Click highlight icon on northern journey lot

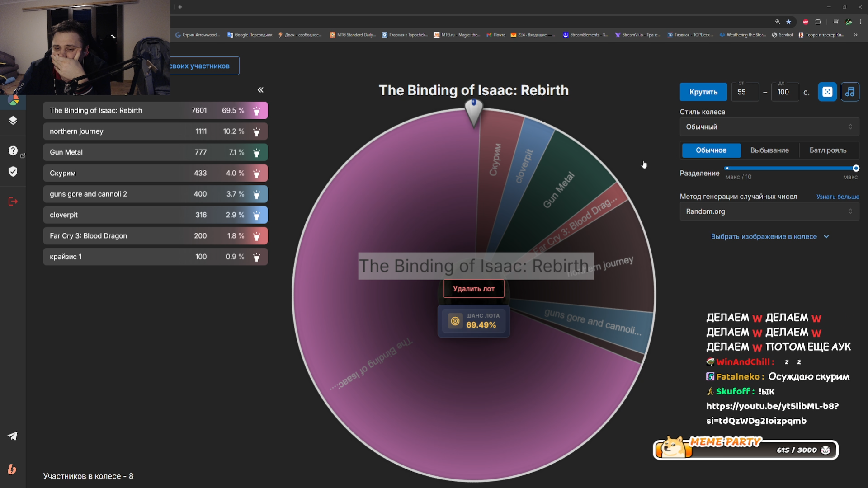pyautogui.click(x=256, y=131)
